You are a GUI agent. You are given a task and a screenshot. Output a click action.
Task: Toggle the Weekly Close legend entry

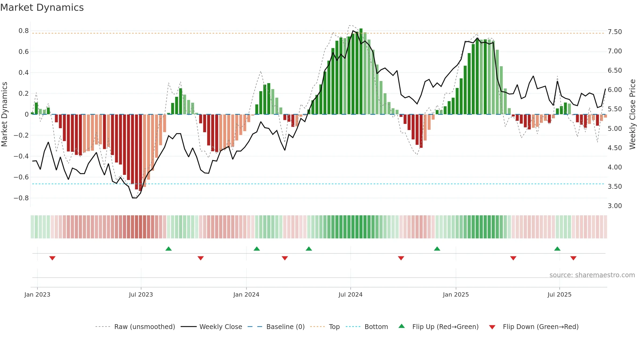click(x=211, y=327)
